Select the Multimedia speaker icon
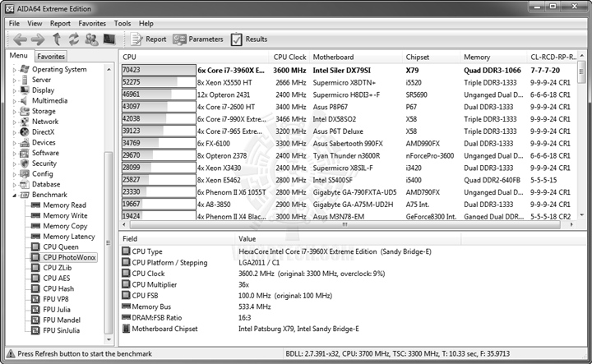The height and width of the screenshot is (364, 592). tap(24, 101)
